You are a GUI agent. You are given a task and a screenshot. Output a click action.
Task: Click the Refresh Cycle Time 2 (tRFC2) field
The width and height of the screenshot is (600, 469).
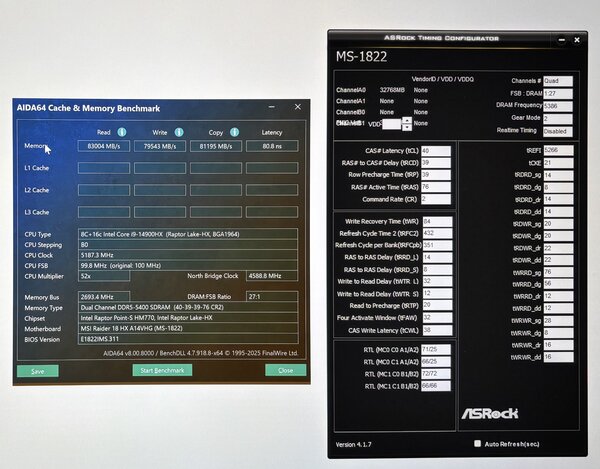437,233
